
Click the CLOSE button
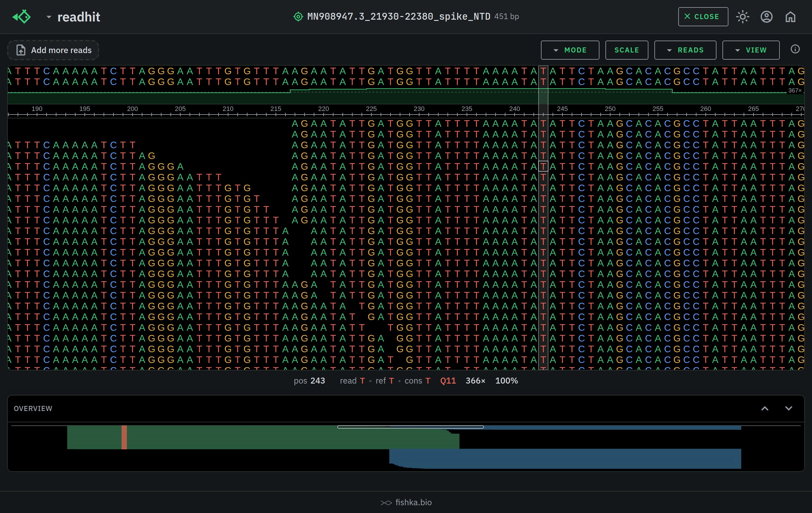point(703,16)
